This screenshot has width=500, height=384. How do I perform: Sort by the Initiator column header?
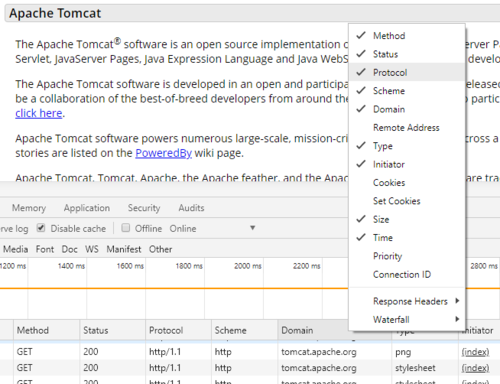tap(480, 330)
